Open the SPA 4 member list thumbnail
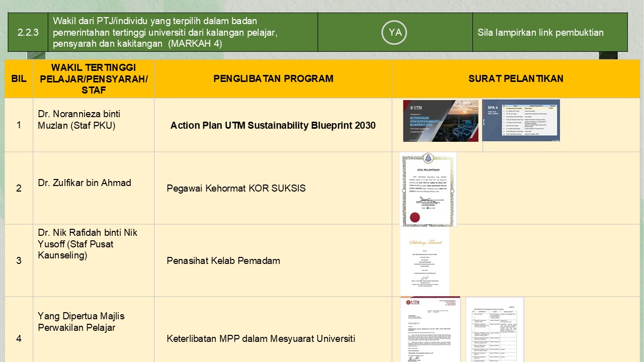 pyautogui.click(x=521, y=121)
